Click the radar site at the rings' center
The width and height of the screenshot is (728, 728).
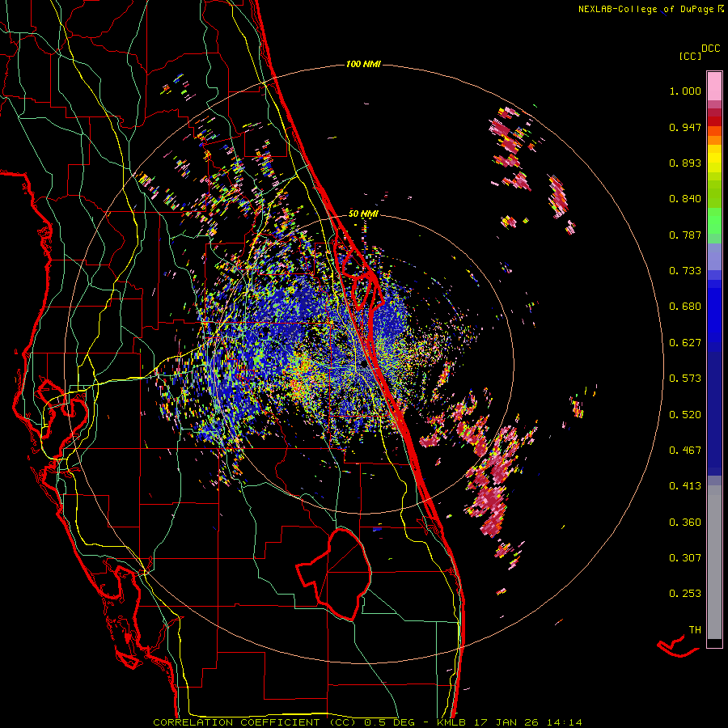pos(364,365)
